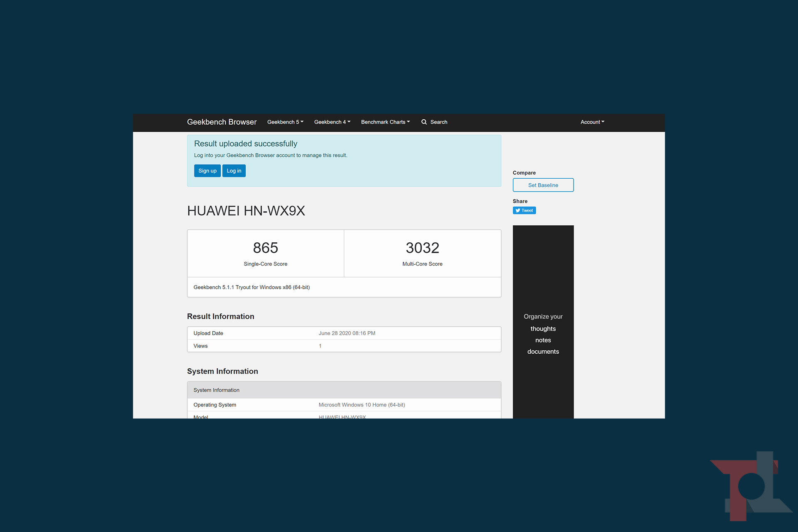Image resolution: width=798 pixels, height=532 pixels.
Task: Expand the Account menu
Action: tap(592, 122)
